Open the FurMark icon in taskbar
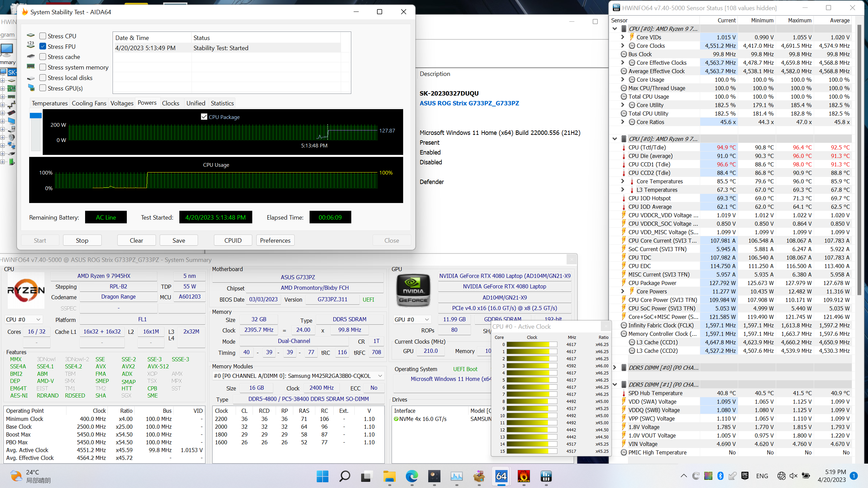 (x=524, y=476)
